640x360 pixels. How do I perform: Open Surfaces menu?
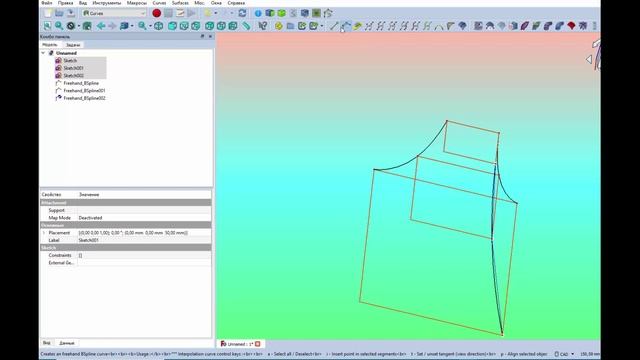(x=180, y=3)
